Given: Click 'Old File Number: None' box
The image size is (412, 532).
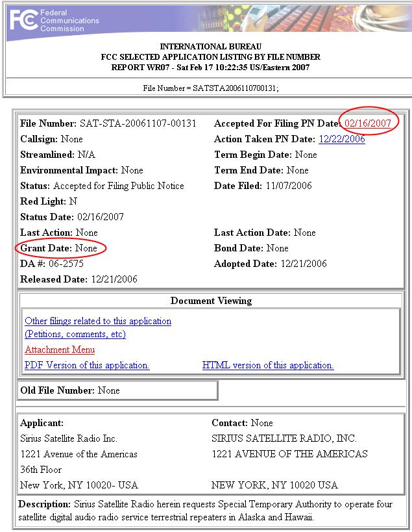Looking at the screenshot, I should [117, 390].
